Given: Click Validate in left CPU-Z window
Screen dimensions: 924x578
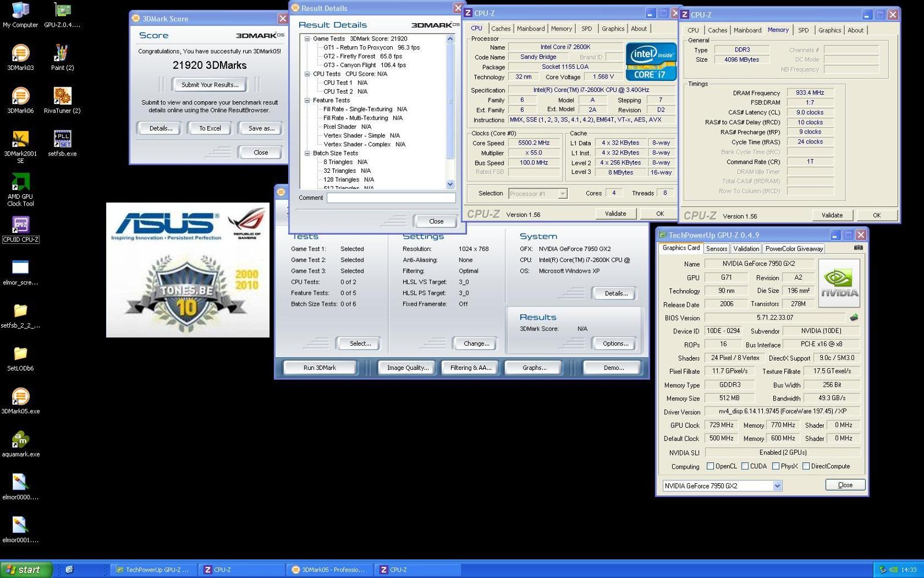Looking at the screenshot, I should pos(615,213).
